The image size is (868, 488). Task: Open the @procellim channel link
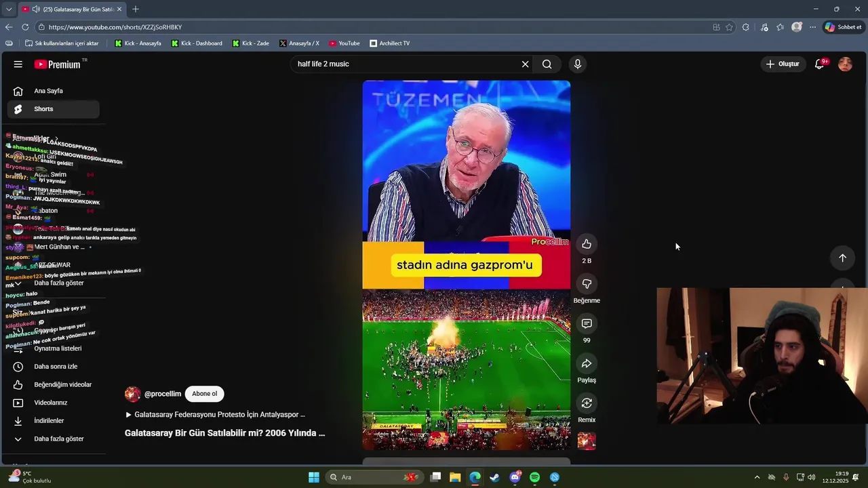click(163, 394)
